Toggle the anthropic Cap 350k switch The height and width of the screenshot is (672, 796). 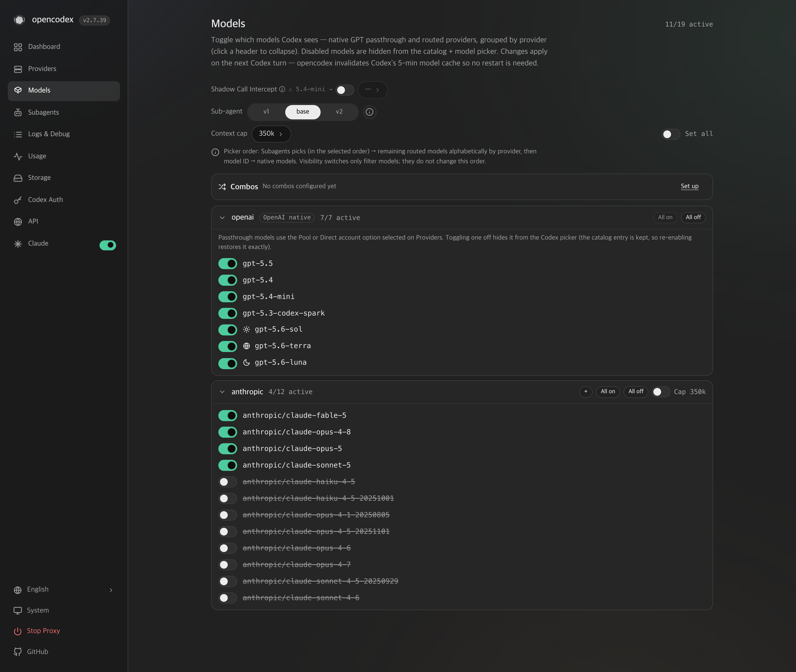coord(661,392)
